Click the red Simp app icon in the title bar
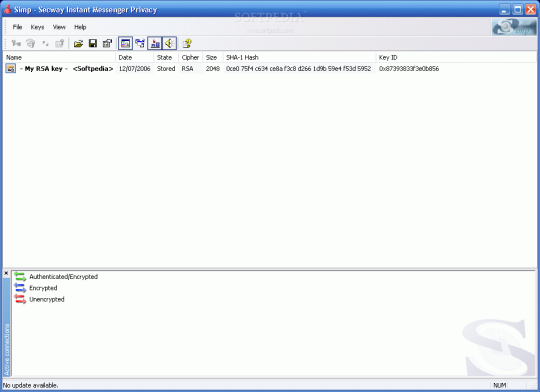Screen dimensions: 540x392 (8, 9)
